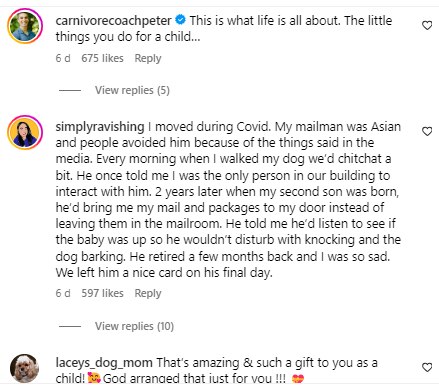Click carnivorecoachpeter's verified badge
The height and width of the screenshot is (391, 439).
(180, 20)
